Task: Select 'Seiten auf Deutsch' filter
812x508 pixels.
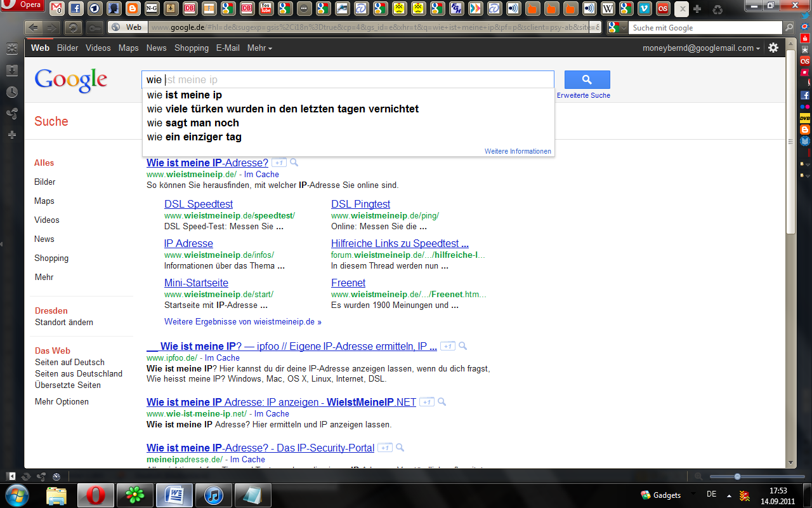Action: click(x=70, y=362)
